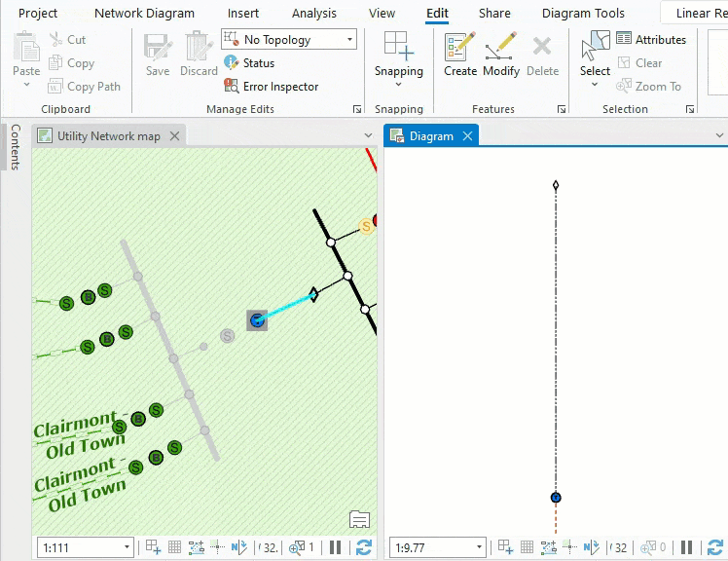This screenshot has height=561, width=728.
Task: Select the blue highlighted transformer on map
Action: [x=257, y=320]
